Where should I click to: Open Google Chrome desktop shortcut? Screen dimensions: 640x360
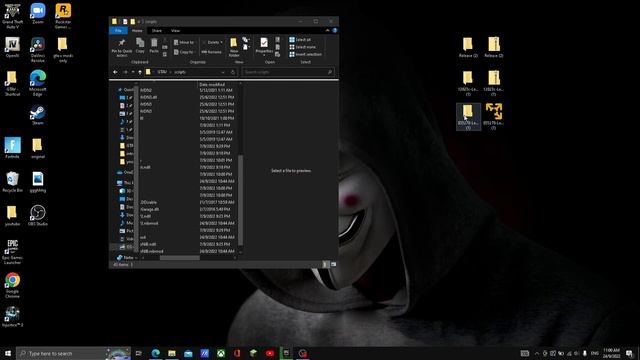12,286
